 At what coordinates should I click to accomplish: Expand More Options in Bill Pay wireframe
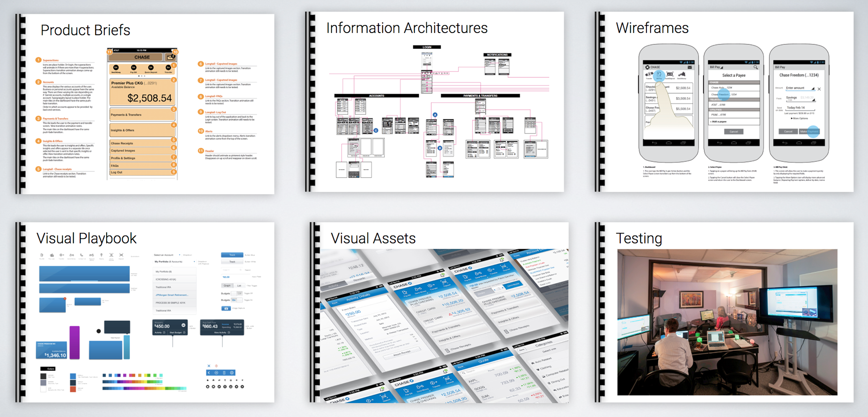pyautogui.click(x=799, y=118)
